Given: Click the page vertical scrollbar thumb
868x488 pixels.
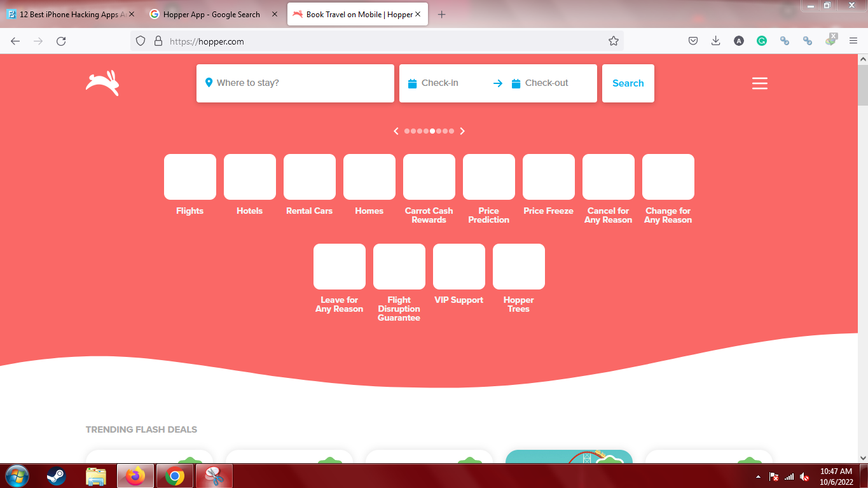Looking at the screenshot, I should click(863, 85).
